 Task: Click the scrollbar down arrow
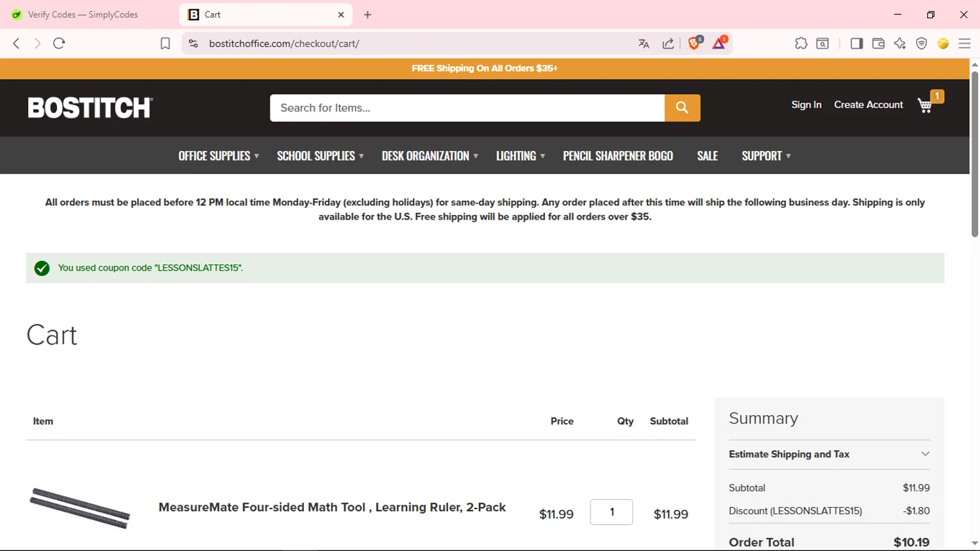975,543
